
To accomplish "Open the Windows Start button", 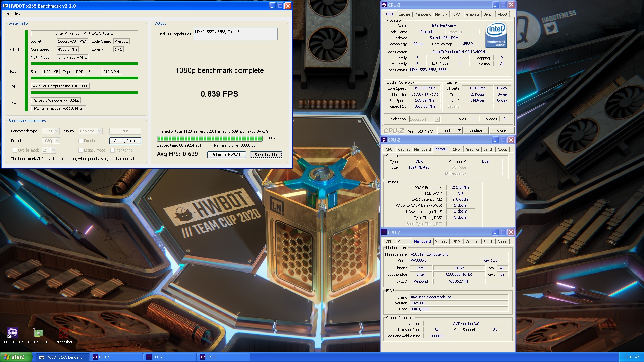I will point(16,357).
